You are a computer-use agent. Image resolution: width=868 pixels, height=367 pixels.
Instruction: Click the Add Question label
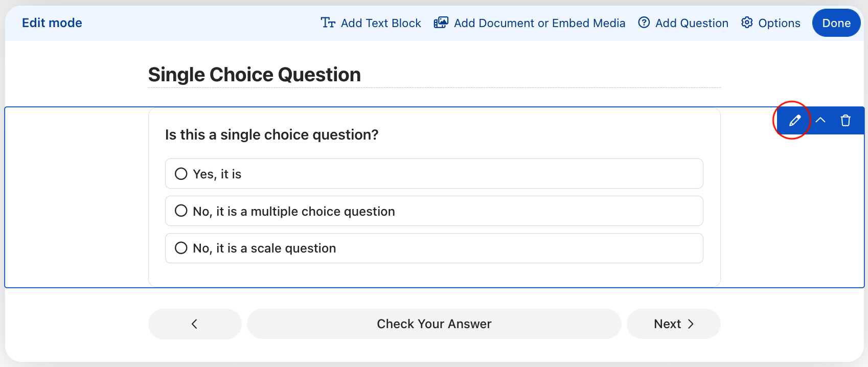692,23
